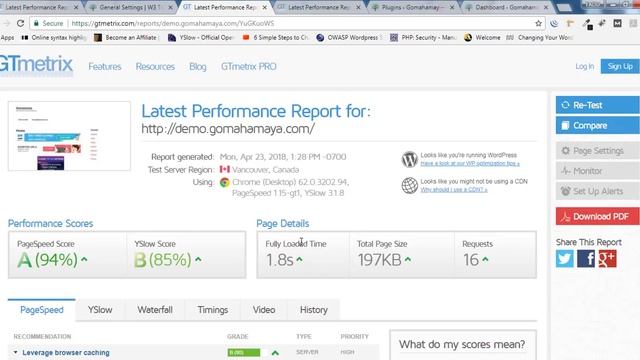Open Why should I use a CDN link

pyautogui.click(x=454, y=190)
